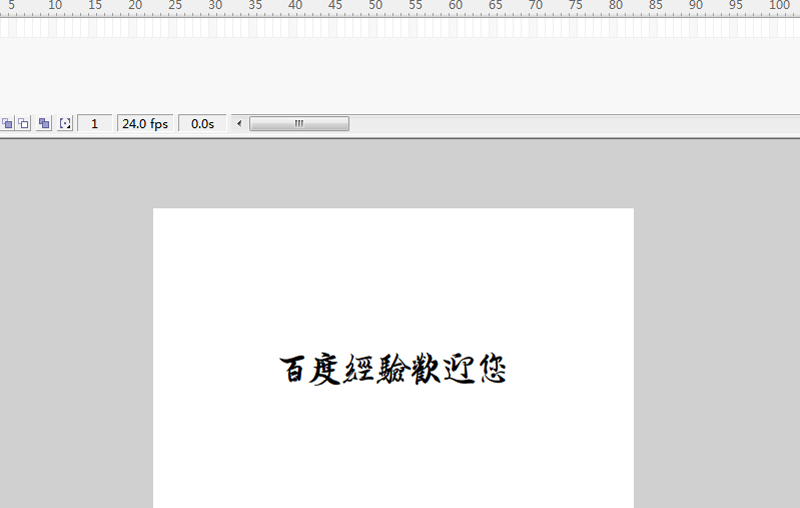Click the current frame field showing 1

tap(95, 123)
